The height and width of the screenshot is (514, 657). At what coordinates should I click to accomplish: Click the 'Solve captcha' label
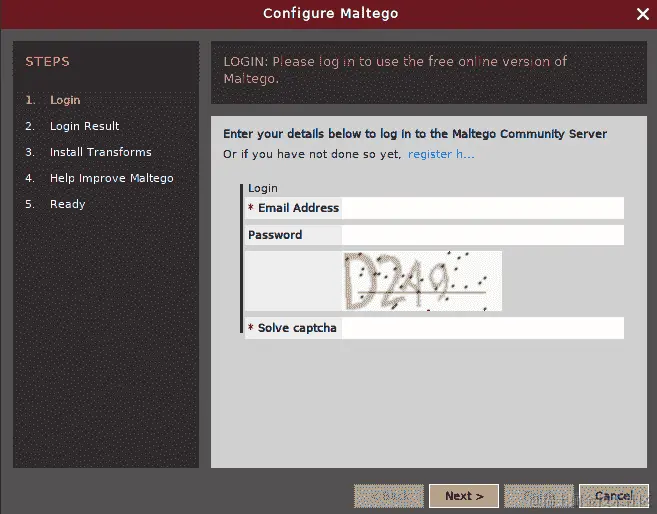coord(297,328)
